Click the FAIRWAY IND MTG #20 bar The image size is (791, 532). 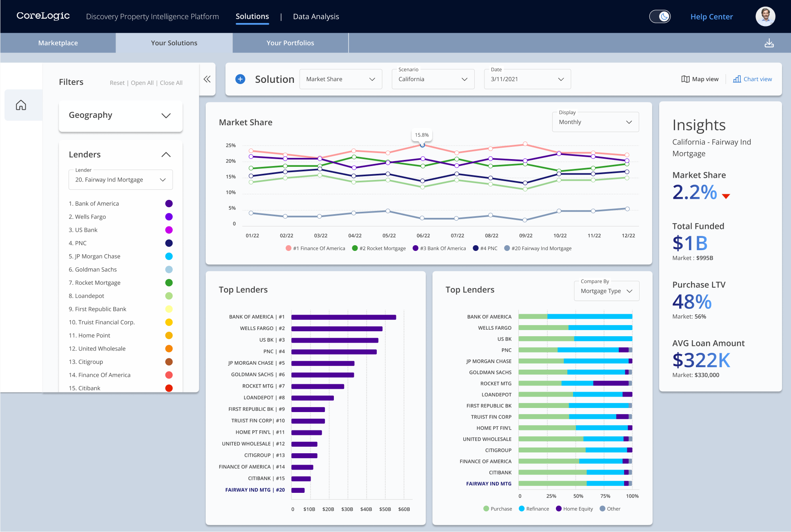[298, 490]
